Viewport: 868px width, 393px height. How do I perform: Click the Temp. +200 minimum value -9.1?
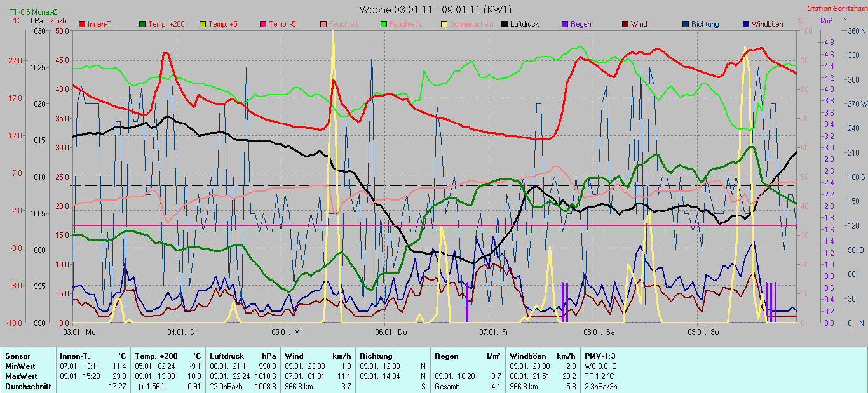(x=195, y=366)
